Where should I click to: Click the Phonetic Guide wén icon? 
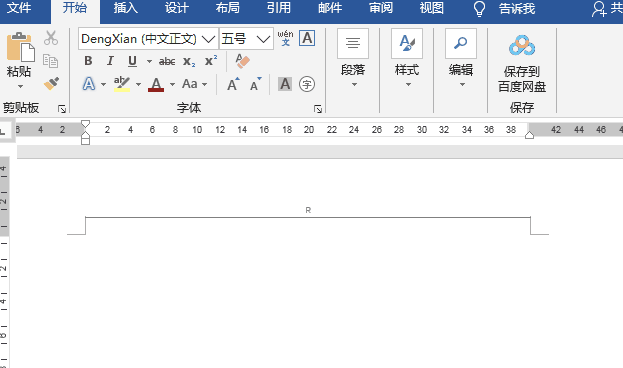click(x=285, y=38)
